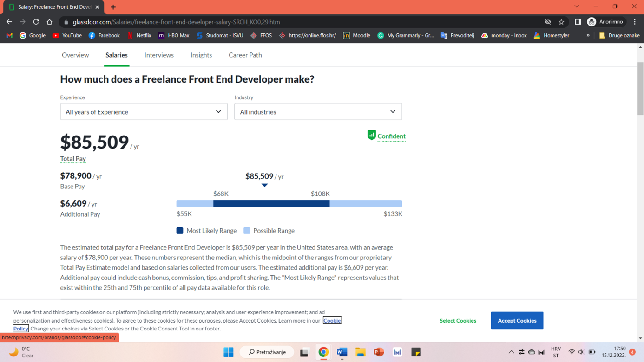Open the FFOS bookmark
This screenshot has width=644, height=362.
[261, 35]
